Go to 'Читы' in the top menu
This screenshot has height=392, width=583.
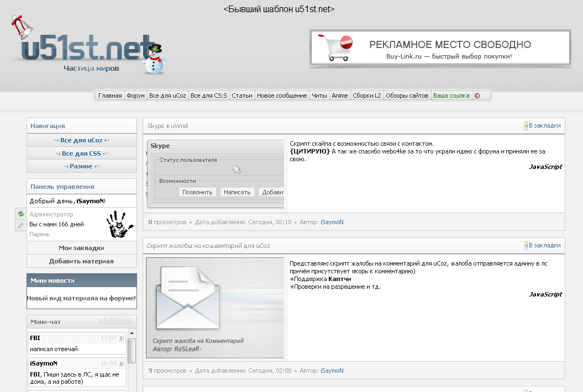point(319,96)
